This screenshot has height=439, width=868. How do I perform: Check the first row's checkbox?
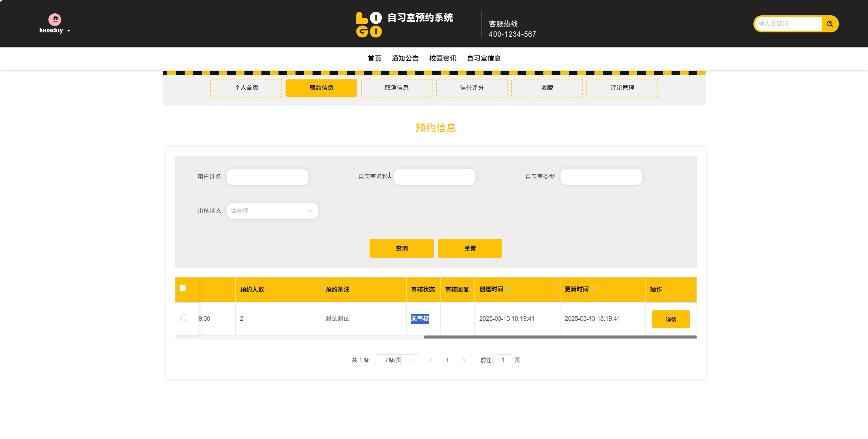pos(184,317)
